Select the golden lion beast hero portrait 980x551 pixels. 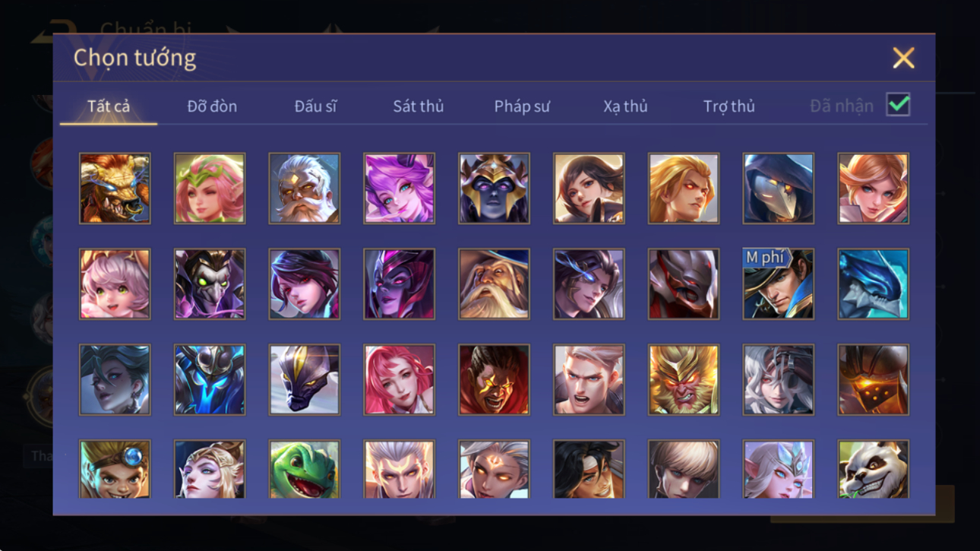(x=115, y=188)
